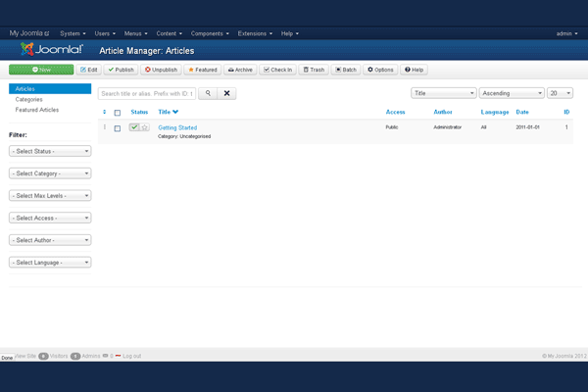The image size is (588, 392).
Task: Click the Visitors counter badge in footer
Action: point(43,356)
